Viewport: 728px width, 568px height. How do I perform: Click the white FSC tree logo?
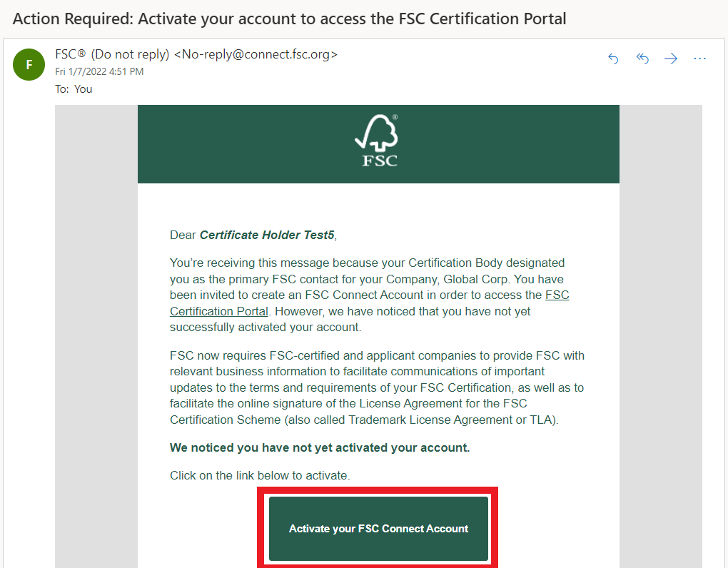tap(379, 141)
